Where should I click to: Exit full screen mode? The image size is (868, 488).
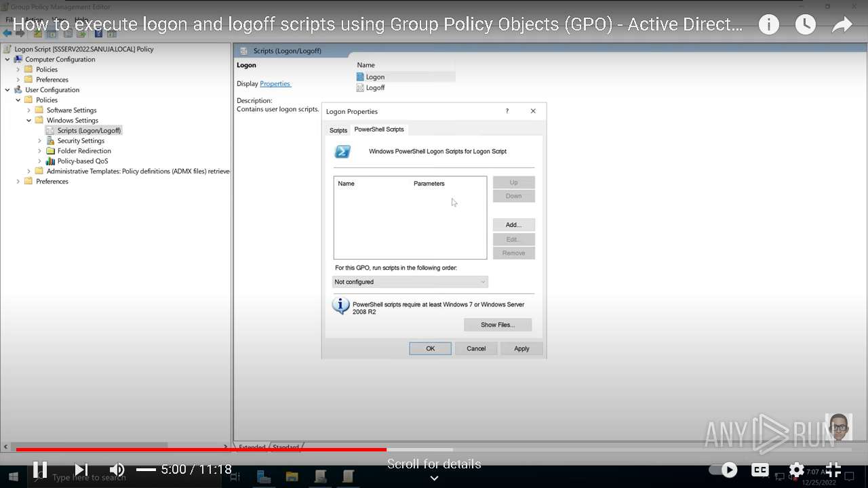click(x=833, y=469)
